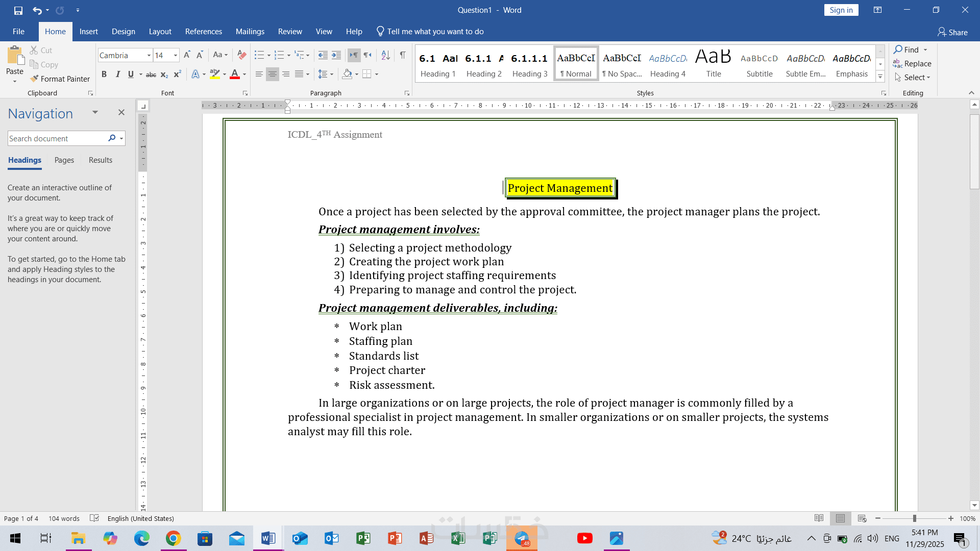Click the Search document input field
The height and width of the screenshot is (551, 980).
(x=56, y=139)
